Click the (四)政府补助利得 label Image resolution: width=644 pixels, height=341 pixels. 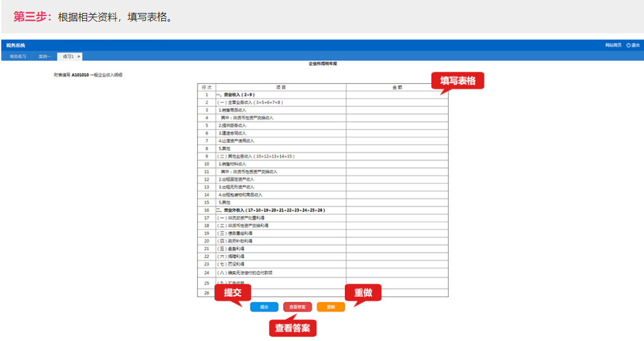[234, 241]
